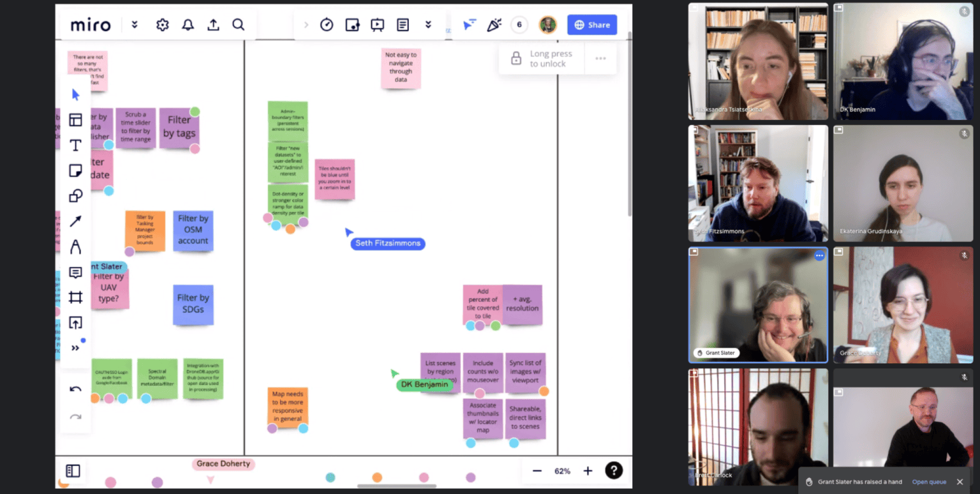Select the Sticky note tool
Screen dimensions: 980x494
point(75,170)
